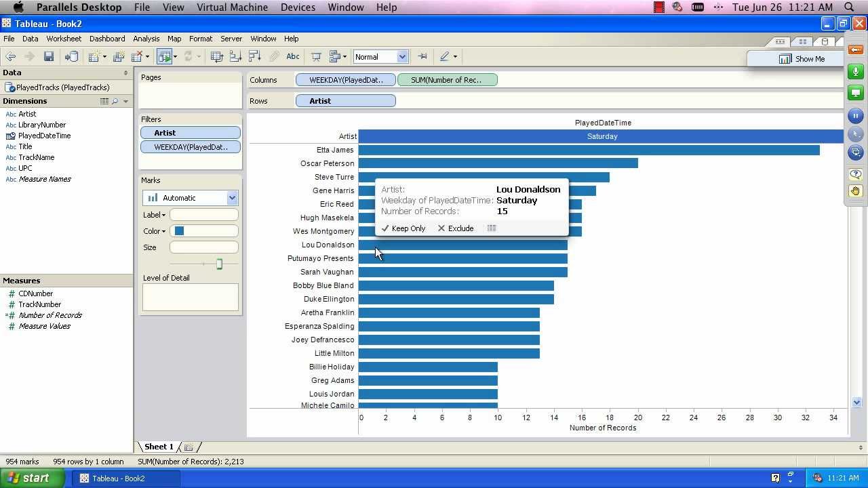
Task: Click the Artist pill in Filters
Action: pyautogui.click(x=191, y=133)
